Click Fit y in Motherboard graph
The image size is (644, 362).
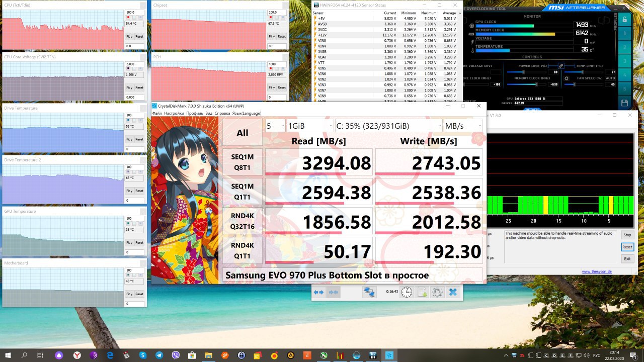[x=129, y=294]
